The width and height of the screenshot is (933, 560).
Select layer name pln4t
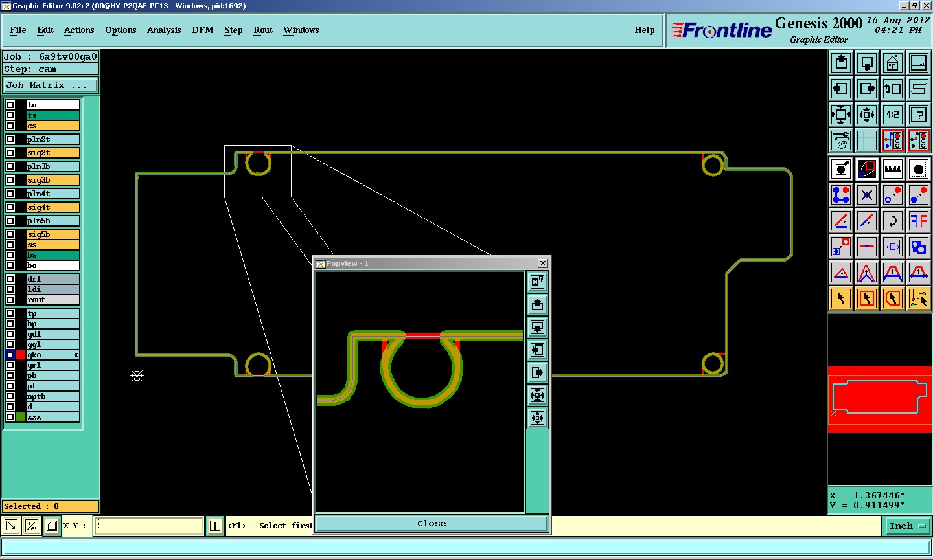tap(53, 194)
